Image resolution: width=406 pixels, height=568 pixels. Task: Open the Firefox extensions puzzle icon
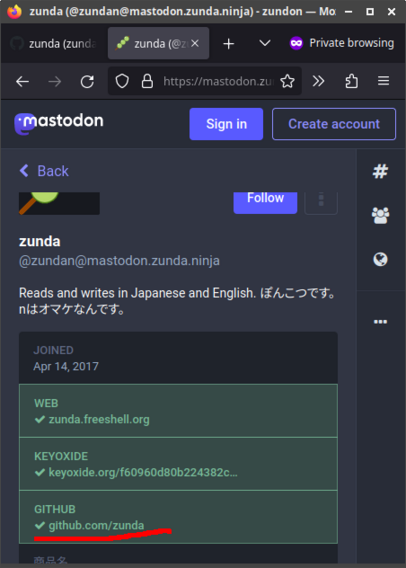click(351, 81)
